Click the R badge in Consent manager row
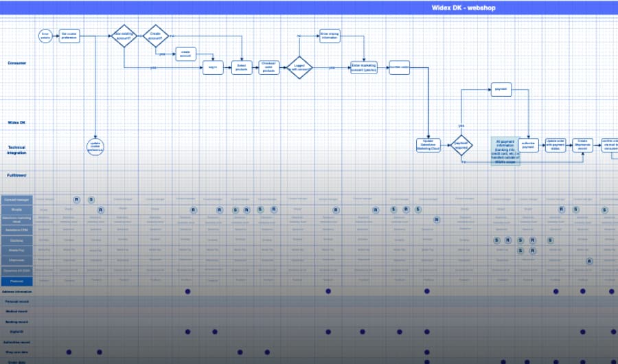This screenshot has height=364, width=618. click(x=76, y=200)
